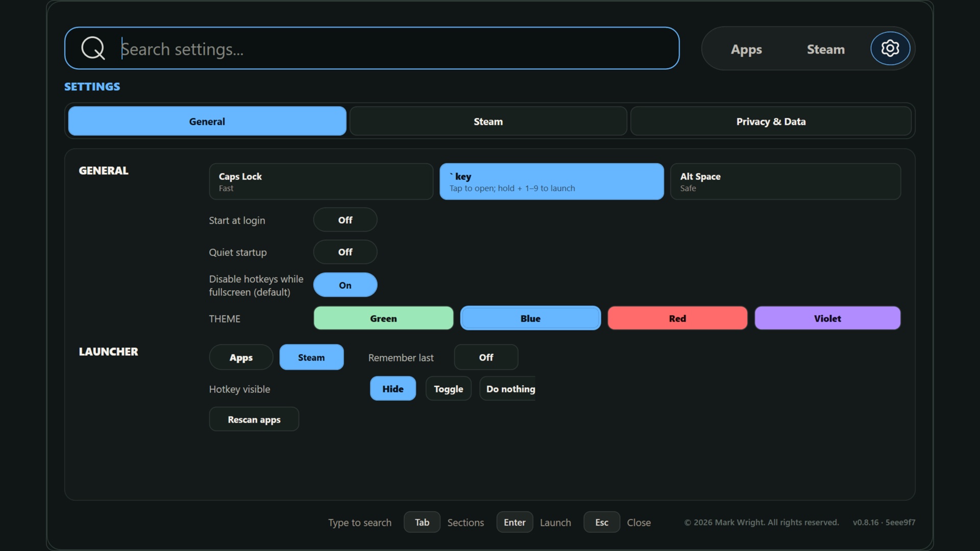This screenshot has width=980, height=551.
Task: Open the General settings tab
Action: tap(207, 121)
